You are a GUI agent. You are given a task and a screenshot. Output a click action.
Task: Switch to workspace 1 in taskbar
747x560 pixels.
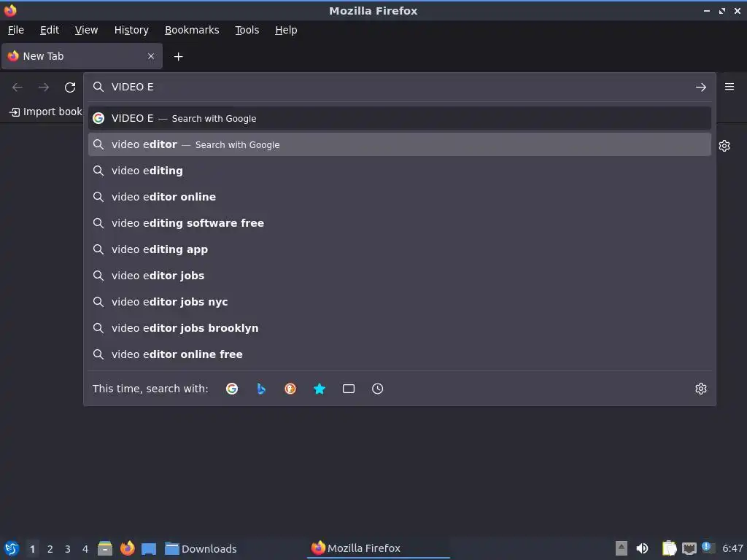[32, 549]
